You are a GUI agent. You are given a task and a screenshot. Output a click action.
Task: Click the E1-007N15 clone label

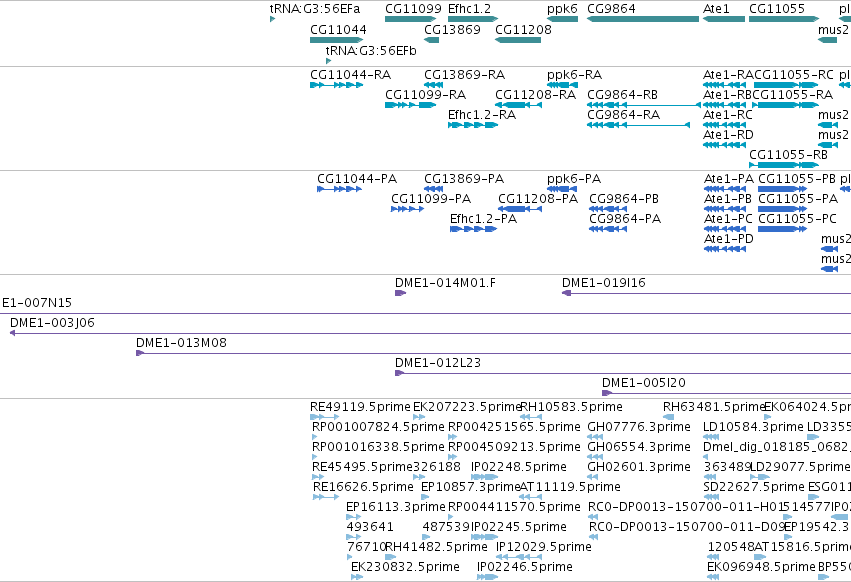(x=36, y=302)
